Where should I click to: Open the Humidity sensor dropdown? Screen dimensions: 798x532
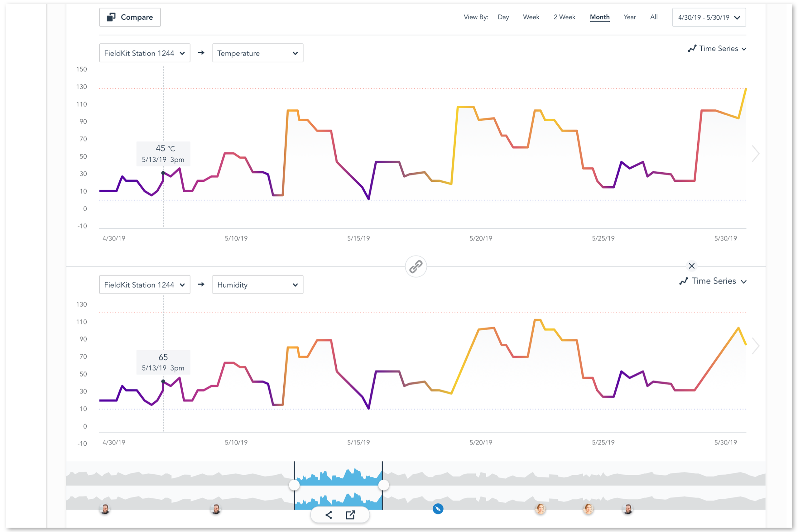point(257,285)
